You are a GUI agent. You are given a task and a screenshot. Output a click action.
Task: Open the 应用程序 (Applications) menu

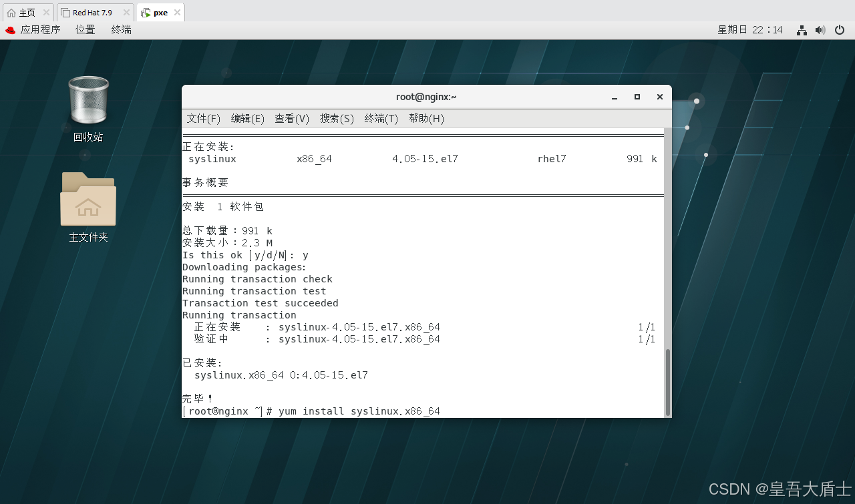point(40,30)
